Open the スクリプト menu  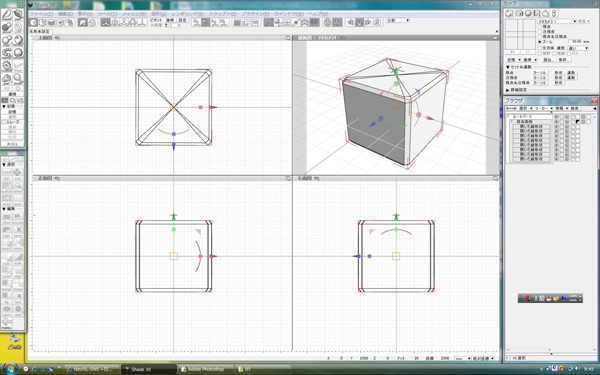coord(223,14)
